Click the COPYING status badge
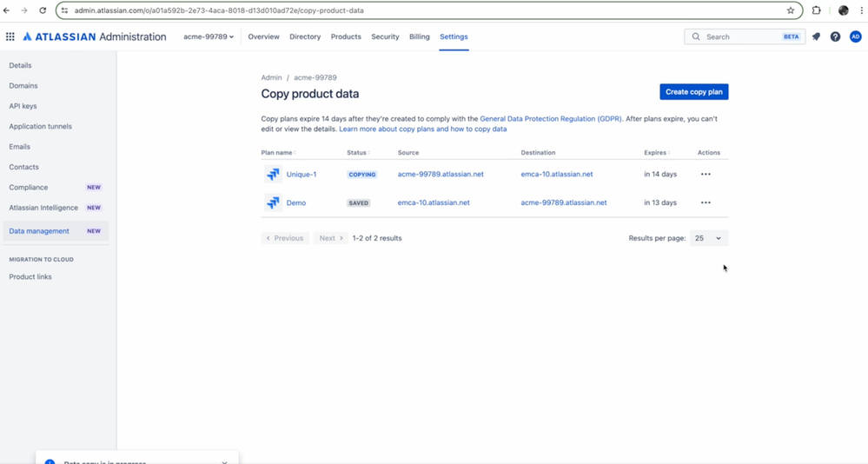 point(362,175)
